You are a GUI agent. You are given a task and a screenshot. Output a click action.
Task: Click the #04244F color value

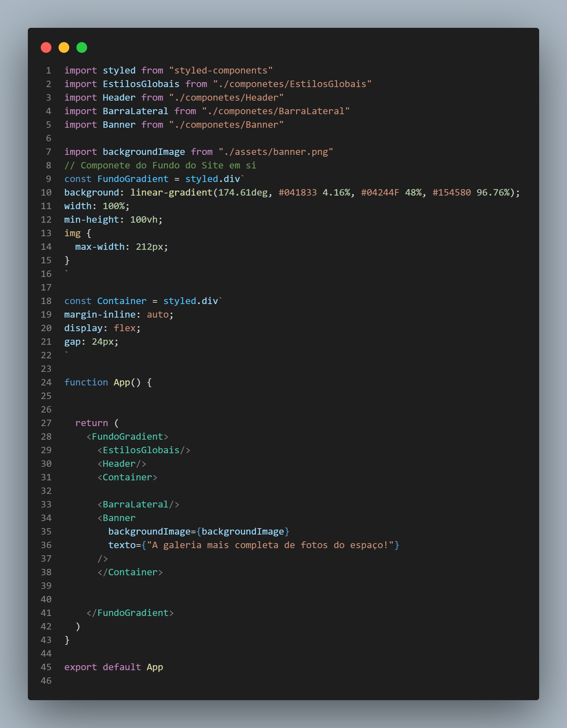(380, 193)
